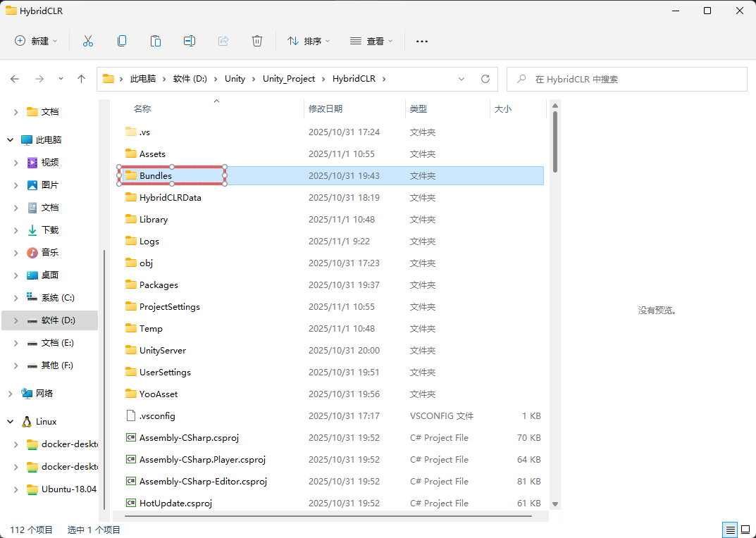Expand the 软件 (D:) tree node

coord(16,320)
